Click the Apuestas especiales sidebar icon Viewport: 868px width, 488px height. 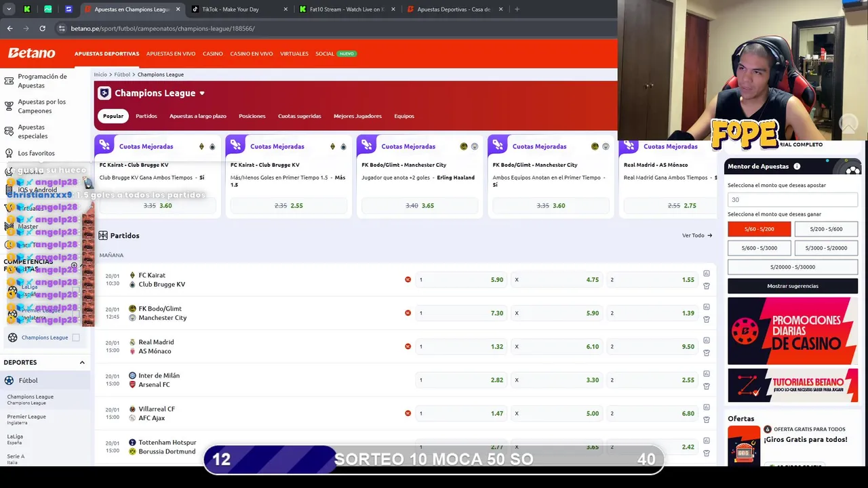point(9,131)
